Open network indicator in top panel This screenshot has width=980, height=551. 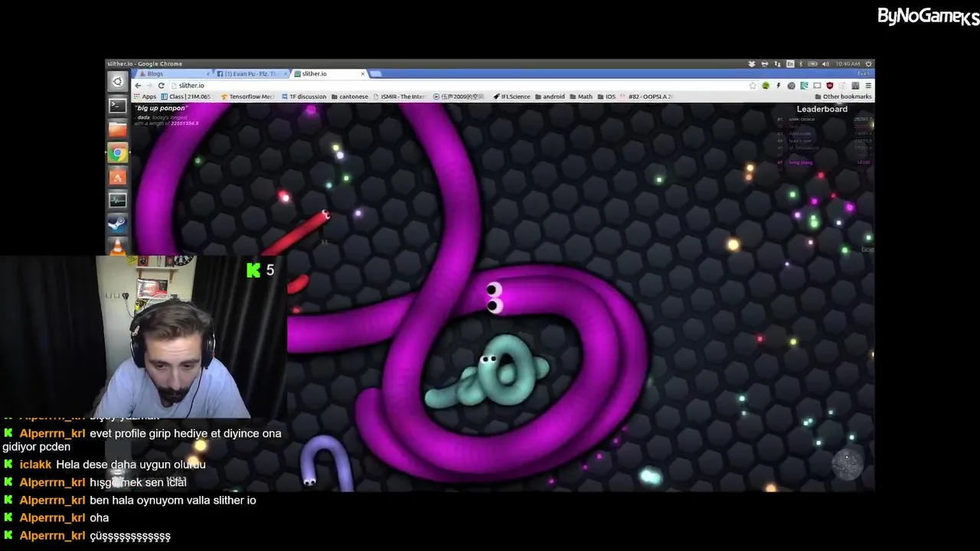777,64
